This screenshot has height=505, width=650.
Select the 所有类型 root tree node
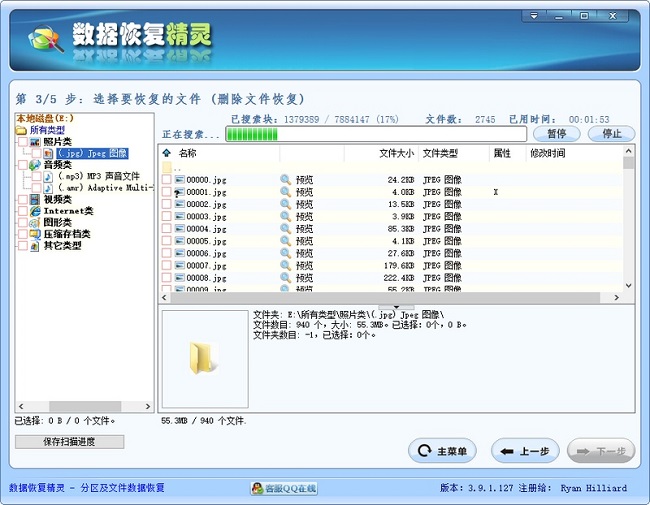(45, 130)
